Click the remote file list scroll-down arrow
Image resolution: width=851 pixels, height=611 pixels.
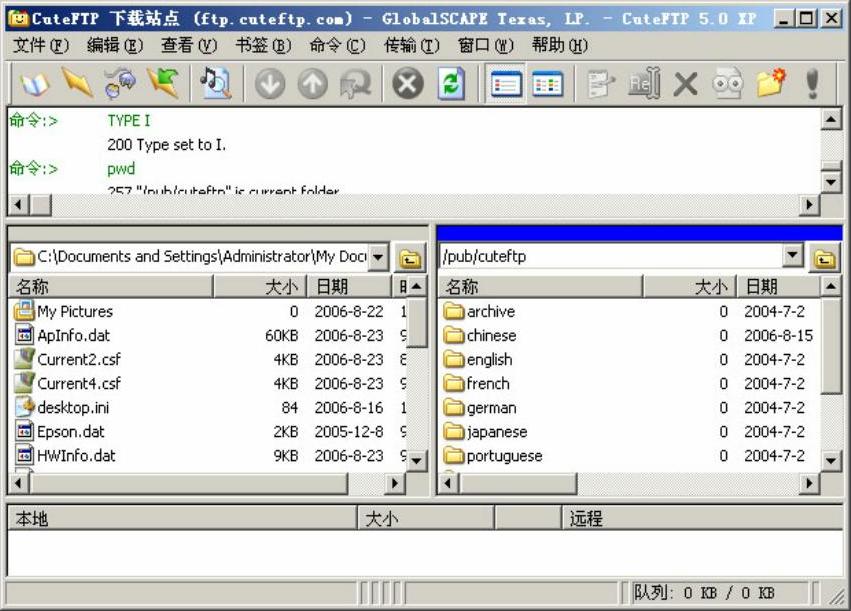(x=831, y=461)
